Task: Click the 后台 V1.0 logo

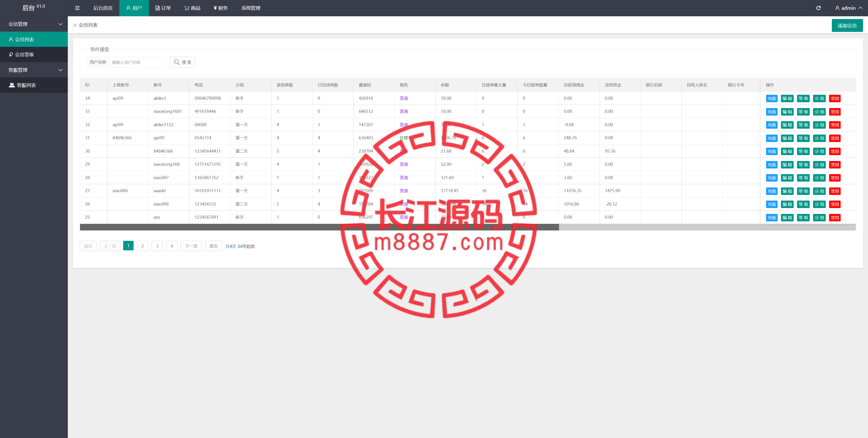Action: point(34,7)
